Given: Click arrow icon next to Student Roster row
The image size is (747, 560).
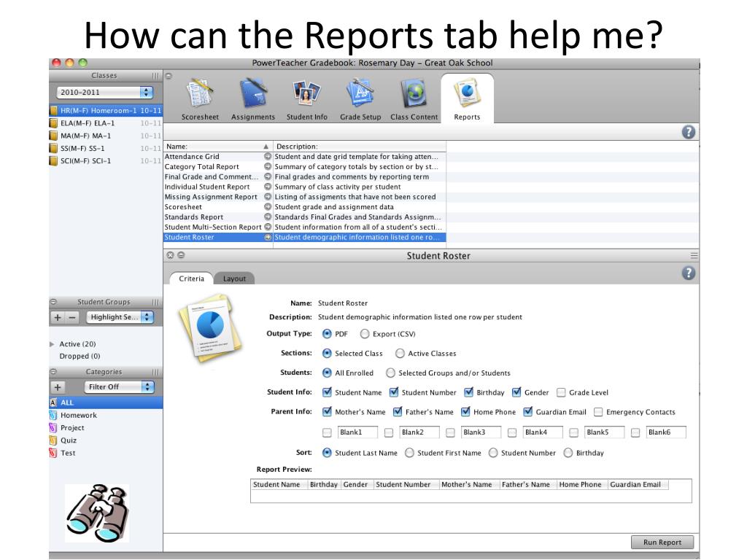Looking at the screenshot, I should click(x=268, y=237).
